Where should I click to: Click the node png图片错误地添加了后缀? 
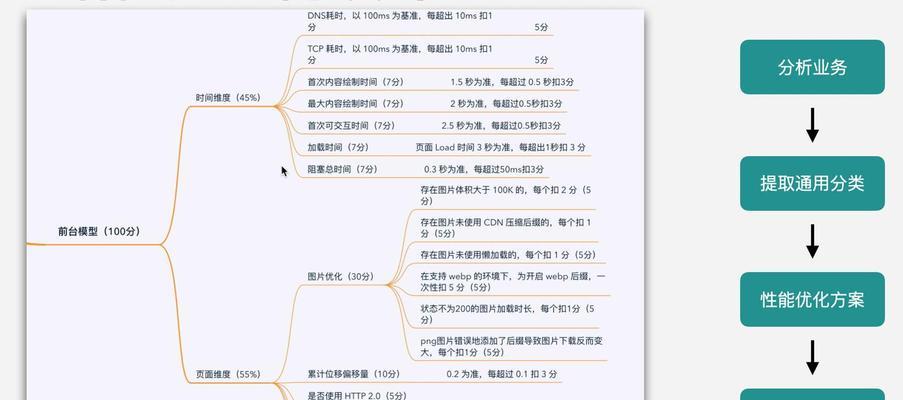tap(511, 346)
